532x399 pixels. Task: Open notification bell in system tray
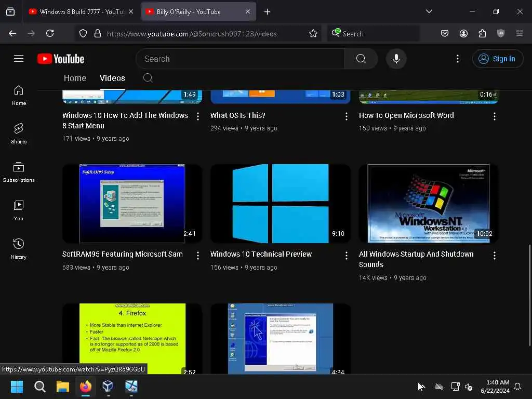(517, 387)
